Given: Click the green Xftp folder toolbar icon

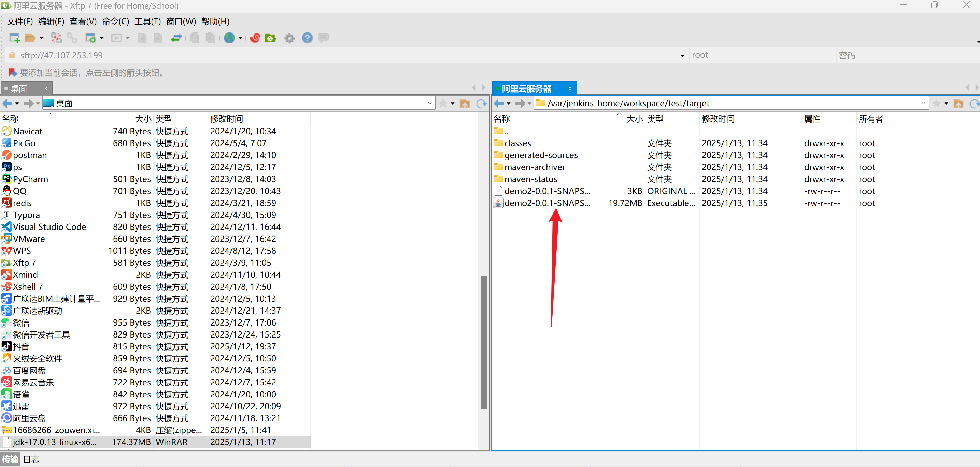Looking at the screenshot, I should (x=270, y=38).
